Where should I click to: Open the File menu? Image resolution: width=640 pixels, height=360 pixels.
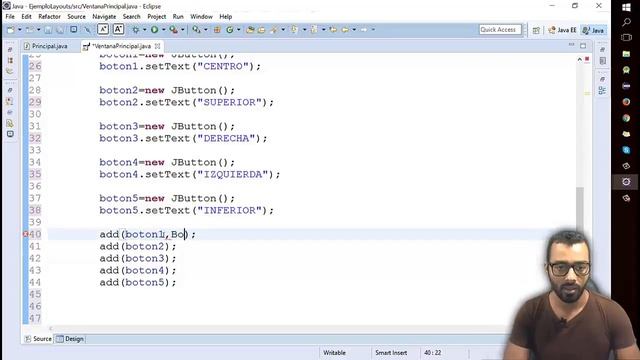click(10, 16)
